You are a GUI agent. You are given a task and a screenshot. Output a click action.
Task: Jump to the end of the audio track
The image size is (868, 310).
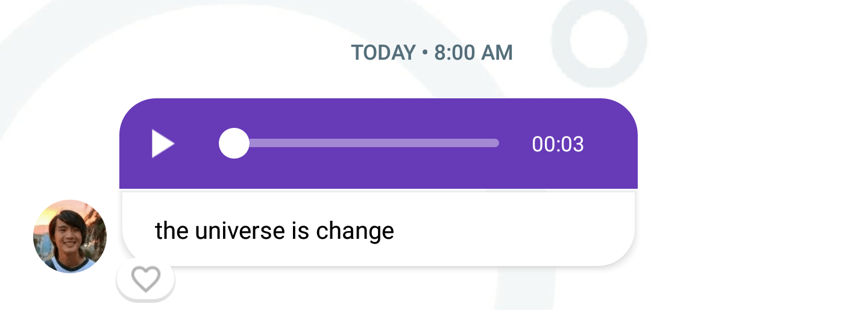click(497, 144)
